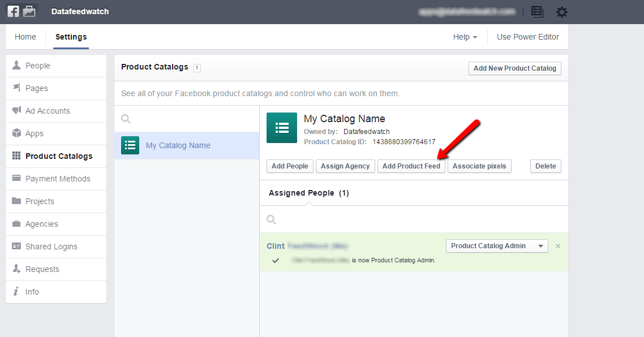Open Apps settings section
Image resolution: width=644 pixels, height=337 pixels.
[x=56, y=133]
